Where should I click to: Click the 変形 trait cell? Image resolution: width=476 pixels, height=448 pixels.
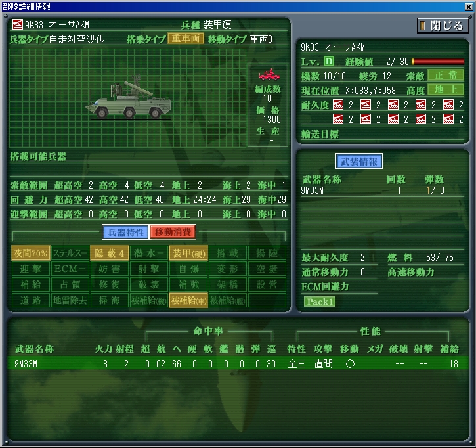click(x=228, y=269)
